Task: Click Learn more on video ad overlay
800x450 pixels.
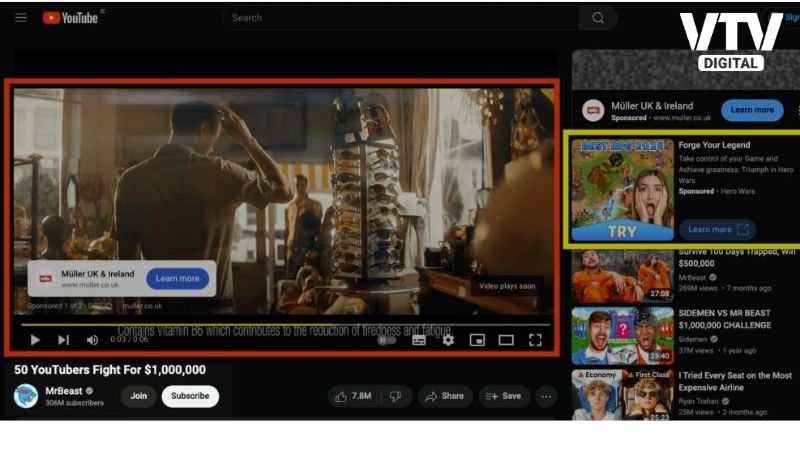Action: point(178,279)
